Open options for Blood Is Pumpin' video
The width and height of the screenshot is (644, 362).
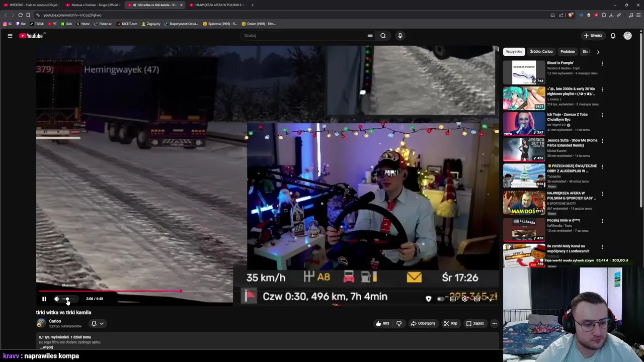click(602, 64)
